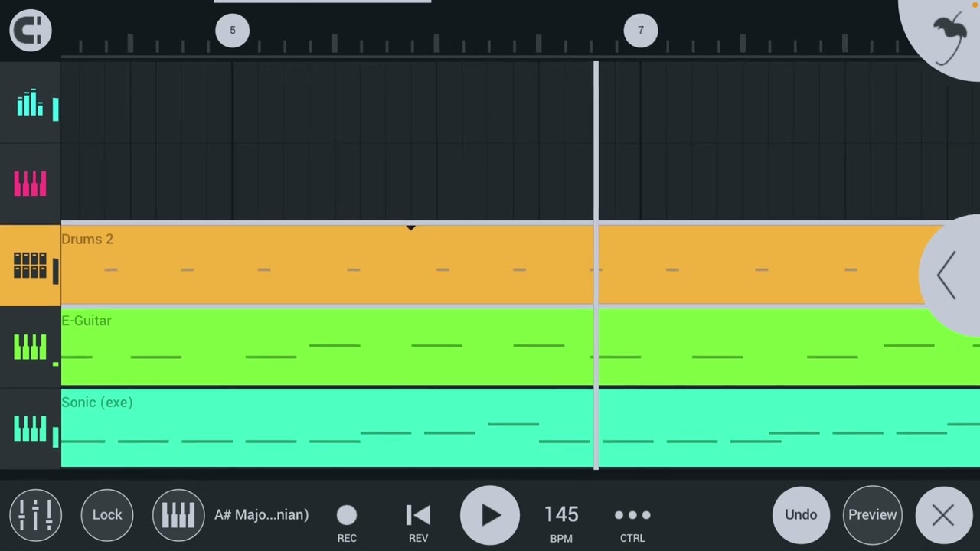
Task: Click the small black triangle marker on Drums 2
Action: [410, 228]
